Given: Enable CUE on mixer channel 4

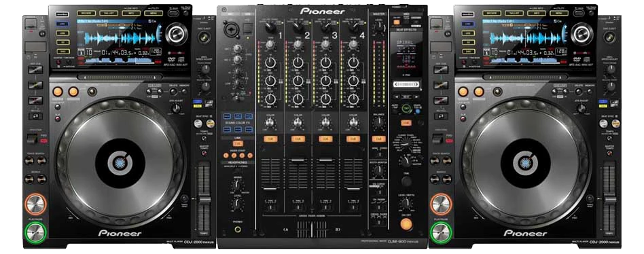Looking at the screenshot, I should [x=353, y=139].
